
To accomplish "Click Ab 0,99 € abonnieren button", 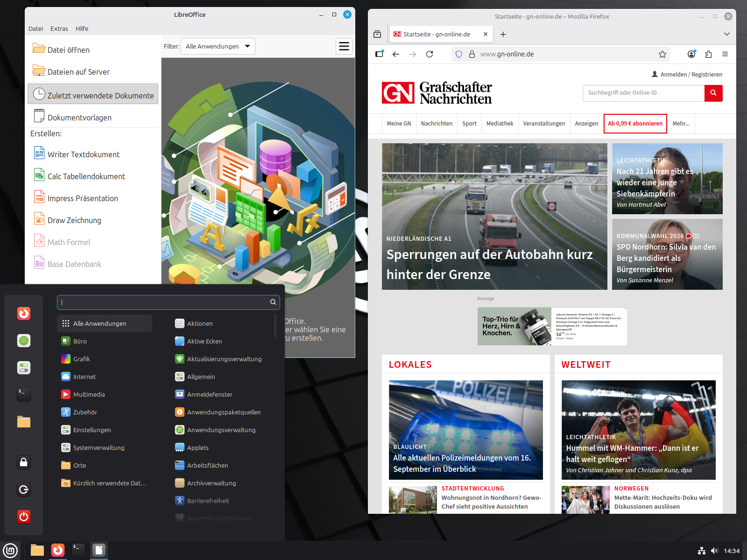I will pyautogui.click(x=635, y=124).
